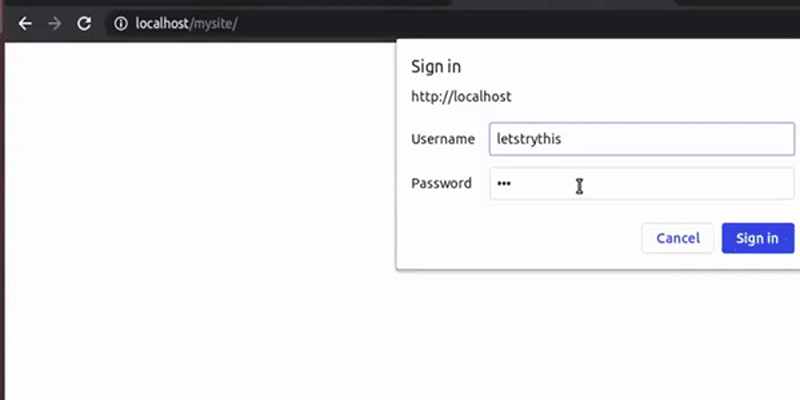The width and height of the screenshot is (800, 400).
Task: Click the Password label text
Action: tap(441, 184)
